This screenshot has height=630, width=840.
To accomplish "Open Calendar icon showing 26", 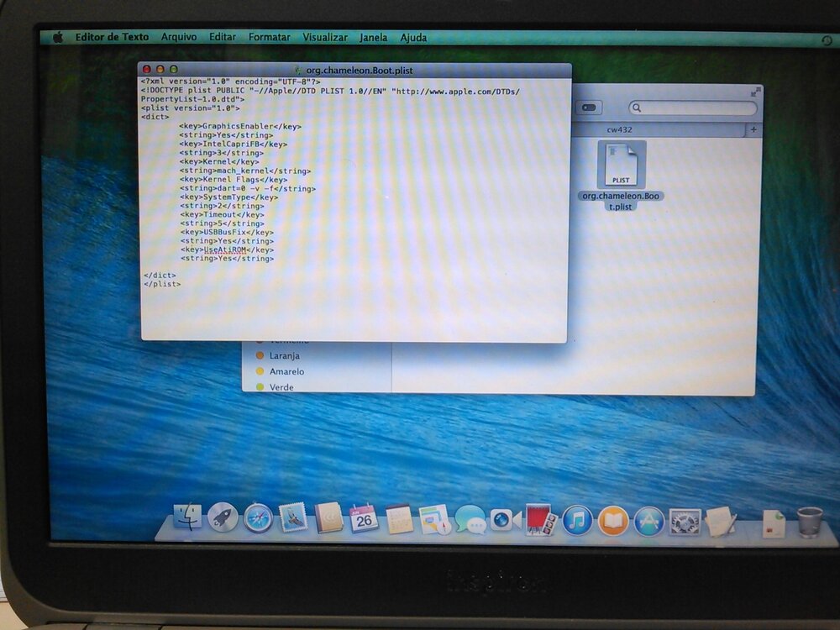I will 364,519.
